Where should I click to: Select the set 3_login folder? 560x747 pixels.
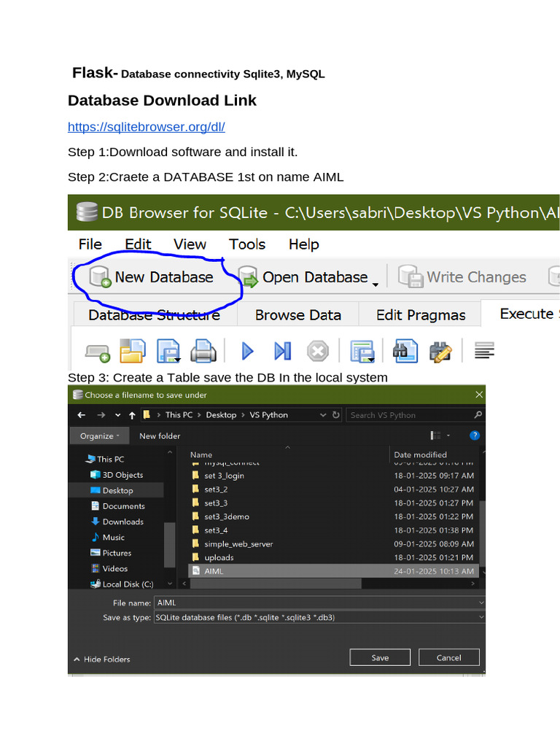pyautogui.click(x=332, y=476)
